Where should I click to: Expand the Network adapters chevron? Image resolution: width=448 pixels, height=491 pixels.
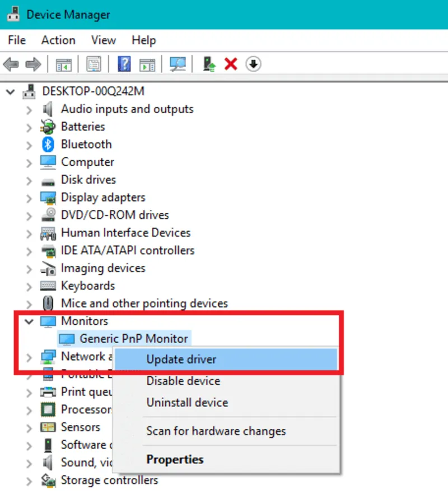click(29, 358)
